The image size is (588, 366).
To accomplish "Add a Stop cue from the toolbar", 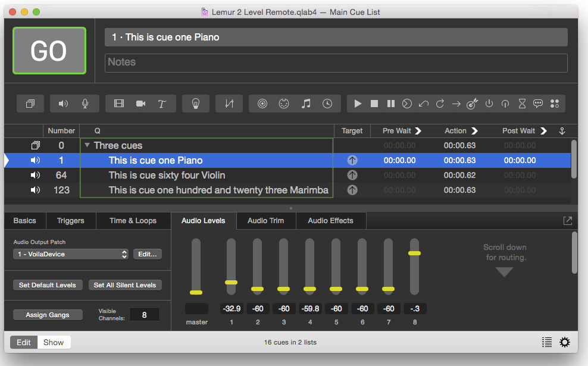I will [374, 104].
